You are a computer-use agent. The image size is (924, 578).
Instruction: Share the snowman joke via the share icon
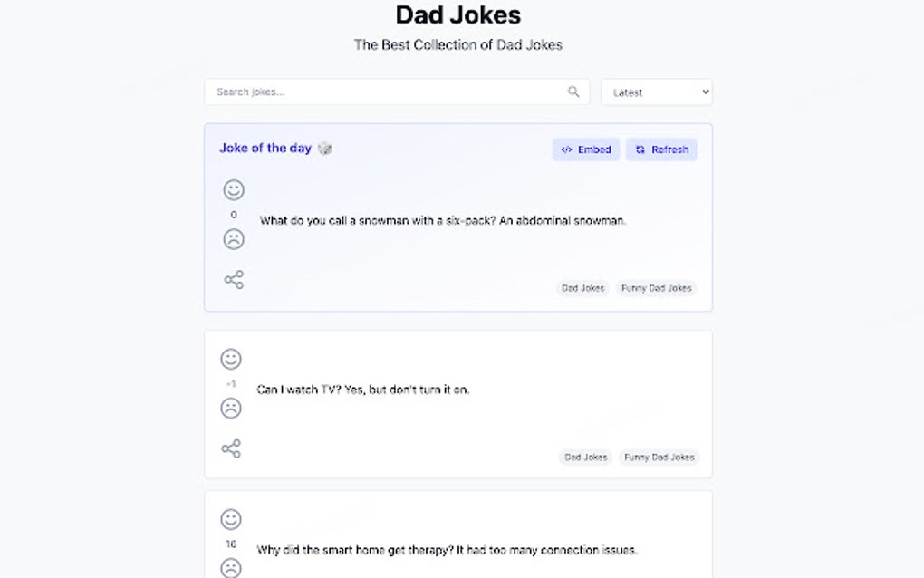(234, 279)
